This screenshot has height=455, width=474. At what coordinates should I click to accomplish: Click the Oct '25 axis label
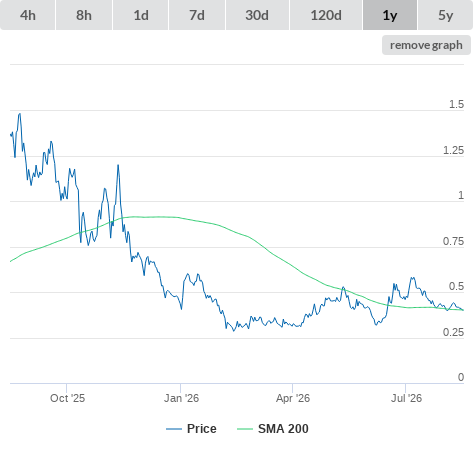pyautogui.click(x=67, y=398)
